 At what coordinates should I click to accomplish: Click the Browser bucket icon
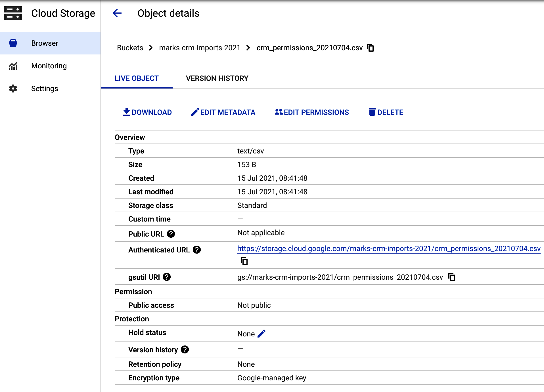click(13, 43)
